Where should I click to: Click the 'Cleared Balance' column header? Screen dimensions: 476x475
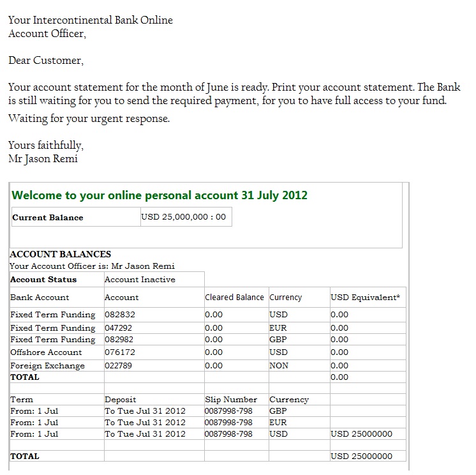click(x=234, y=297)
